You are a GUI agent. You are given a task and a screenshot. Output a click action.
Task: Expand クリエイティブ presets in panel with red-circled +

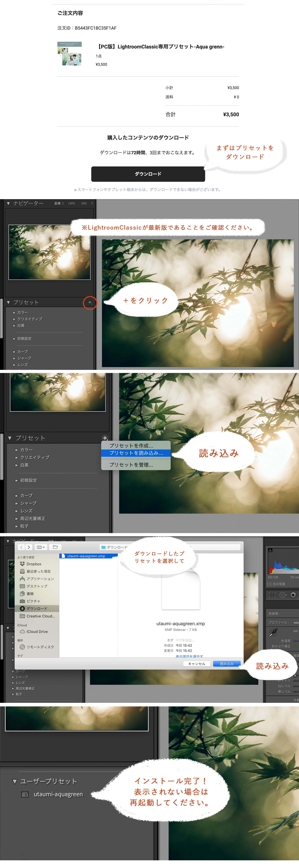[14, 319]
